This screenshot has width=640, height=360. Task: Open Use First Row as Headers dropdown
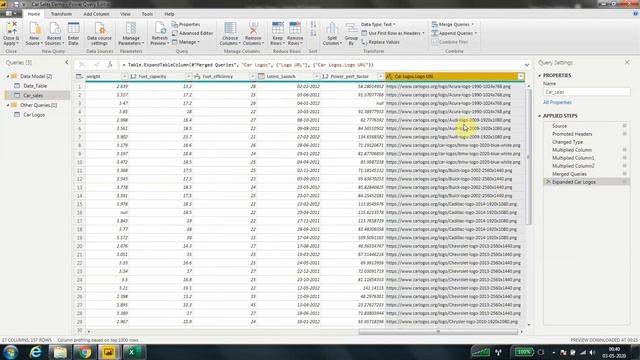pos(393,33)
